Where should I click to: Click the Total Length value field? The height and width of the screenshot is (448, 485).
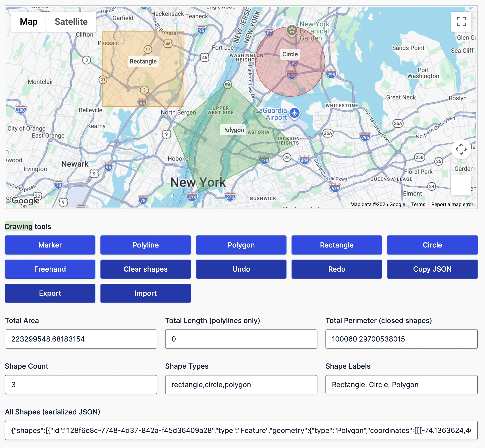coord(241,339)
